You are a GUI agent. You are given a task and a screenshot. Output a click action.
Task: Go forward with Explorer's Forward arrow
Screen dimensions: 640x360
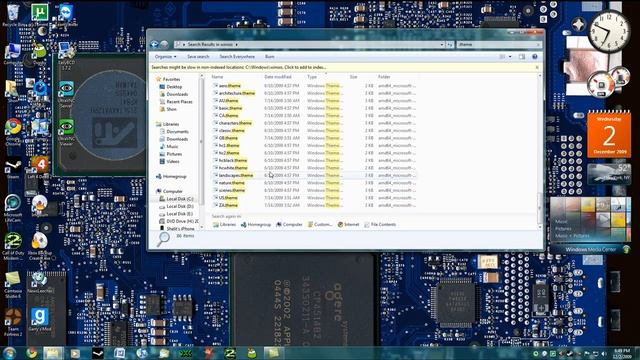point(164,44)
